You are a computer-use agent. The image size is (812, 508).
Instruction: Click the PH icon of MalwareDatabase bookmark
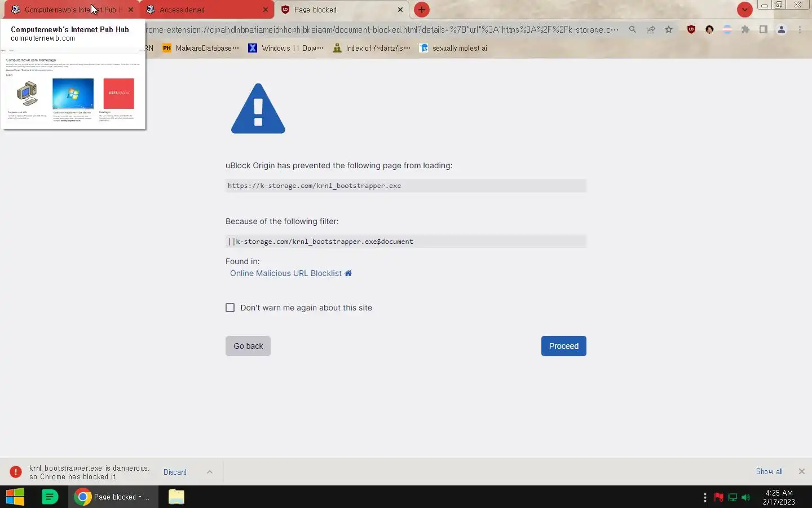click(x=167, y=48)
